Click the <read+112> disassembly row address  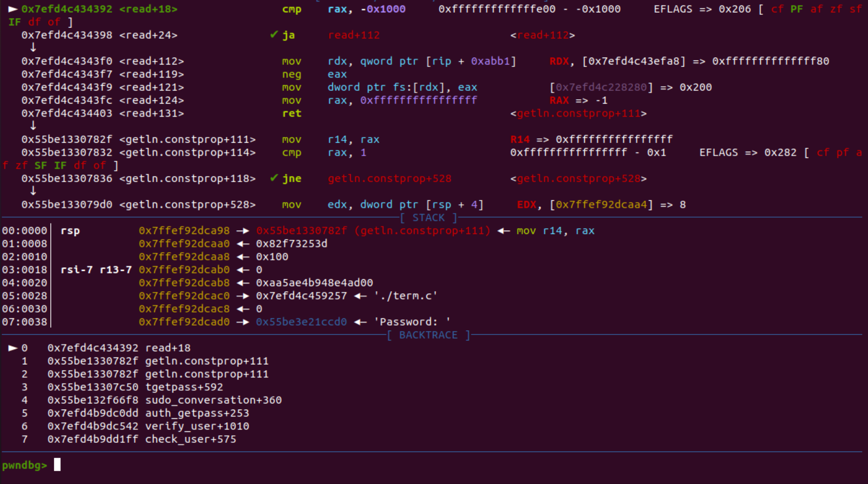pyautogui.click(x=67, y=61)
